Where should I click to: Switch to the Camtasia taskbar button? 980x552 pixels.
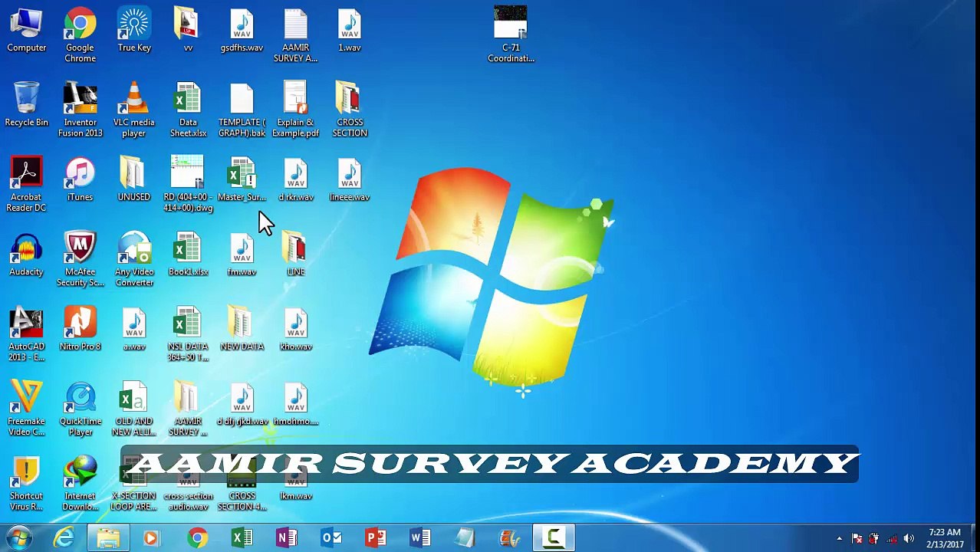tap(554, 538)
